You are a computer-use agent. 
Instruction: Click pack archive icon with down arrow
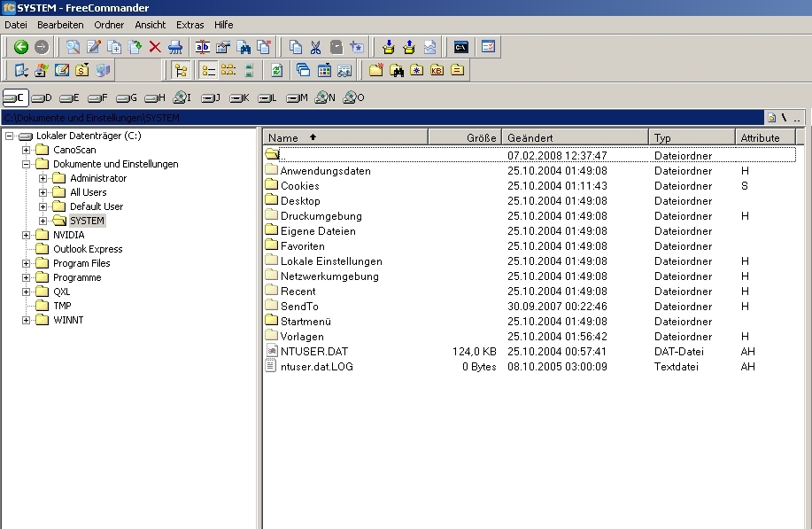click(389, 47)
